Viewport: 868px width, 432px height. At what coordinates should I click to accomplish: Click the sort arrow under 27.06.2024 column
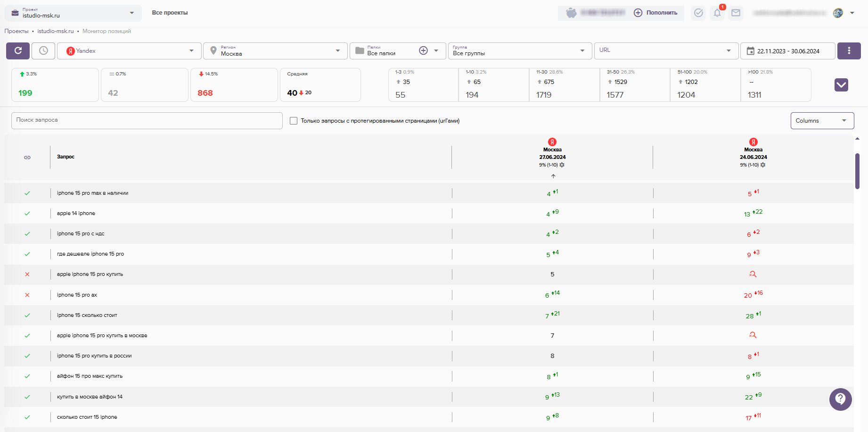point(553,176)
